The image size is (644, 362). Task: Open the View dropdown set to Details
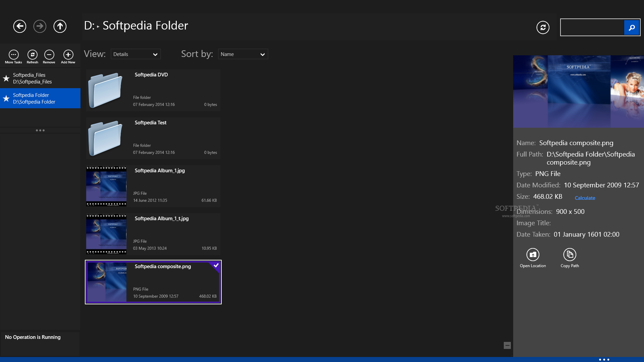[136, 54]
